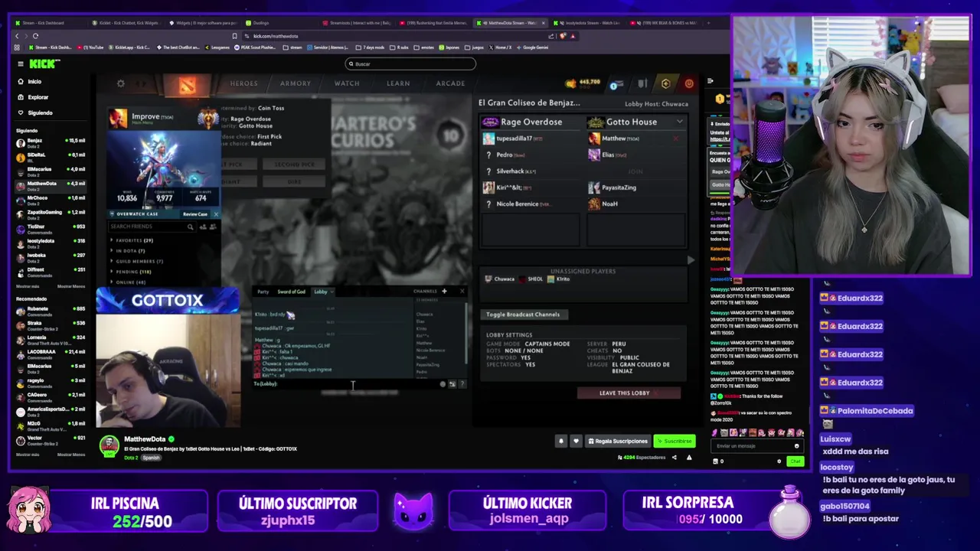Open the Dota Plus shield icon
980x551 pixels.
click(x=665, y=83)
